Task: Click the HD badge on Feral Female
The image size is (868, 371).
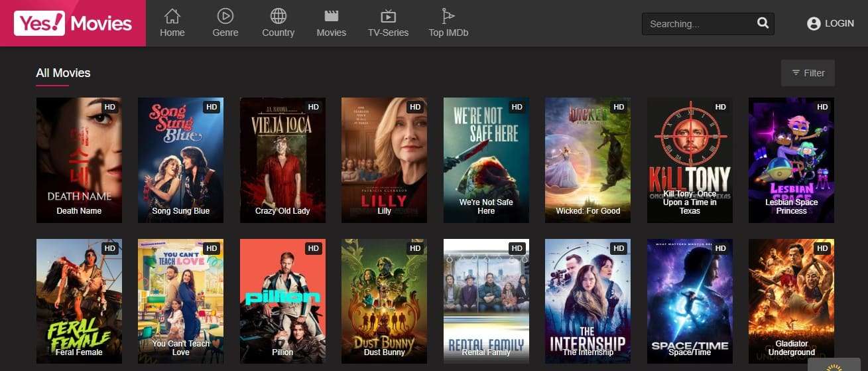Action: point(110,248)
